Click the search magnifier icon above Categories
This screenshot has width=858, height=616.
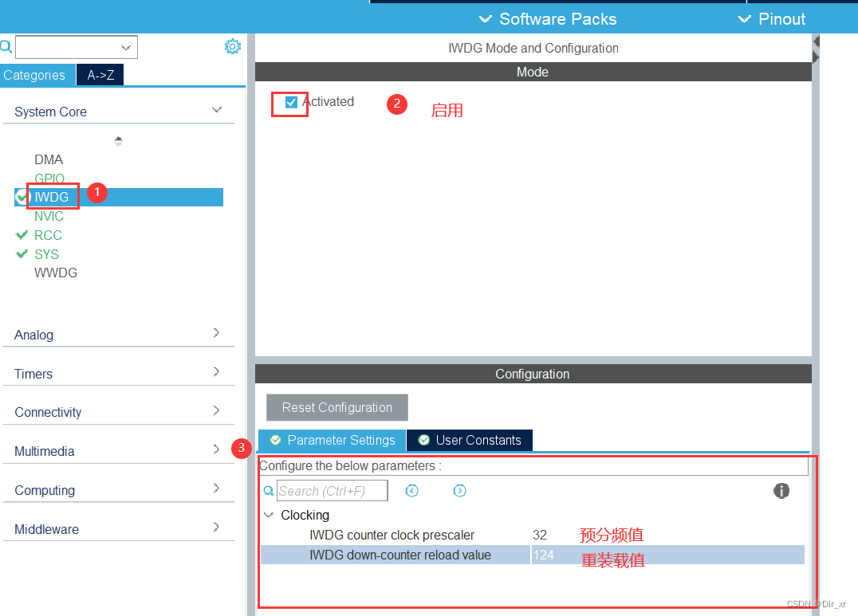point(6,46)
